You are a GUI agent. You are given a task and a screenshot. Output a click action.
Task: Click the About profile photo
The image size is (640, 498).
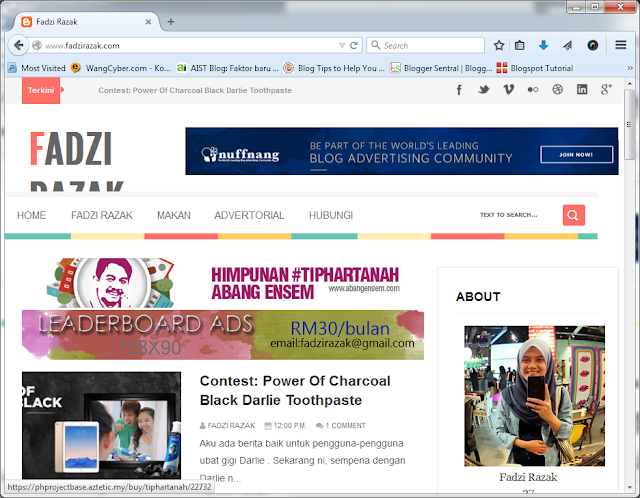pos(534,396)
